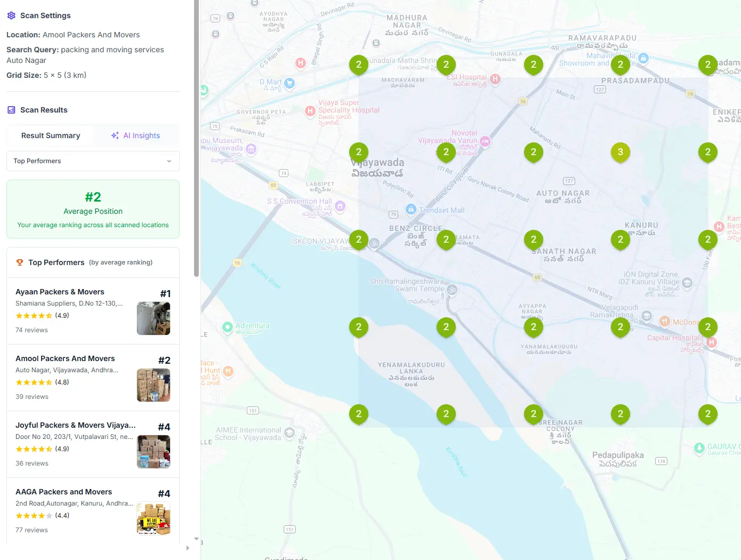741x560 pixels.
Task: Click the "Location: Amool Packers And Movers" text
Action: [73, 35]
